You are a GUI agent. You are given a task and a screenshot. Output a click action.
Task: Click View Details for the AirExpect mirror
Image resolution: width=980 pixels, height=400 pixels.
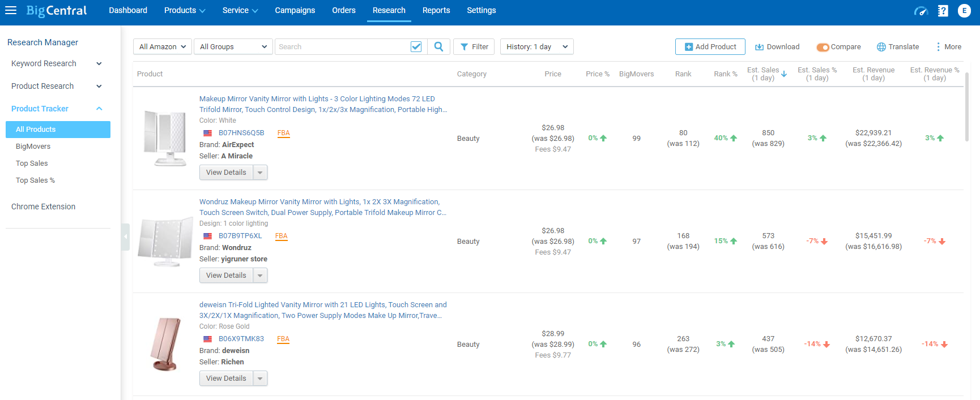tap(226, 173)
